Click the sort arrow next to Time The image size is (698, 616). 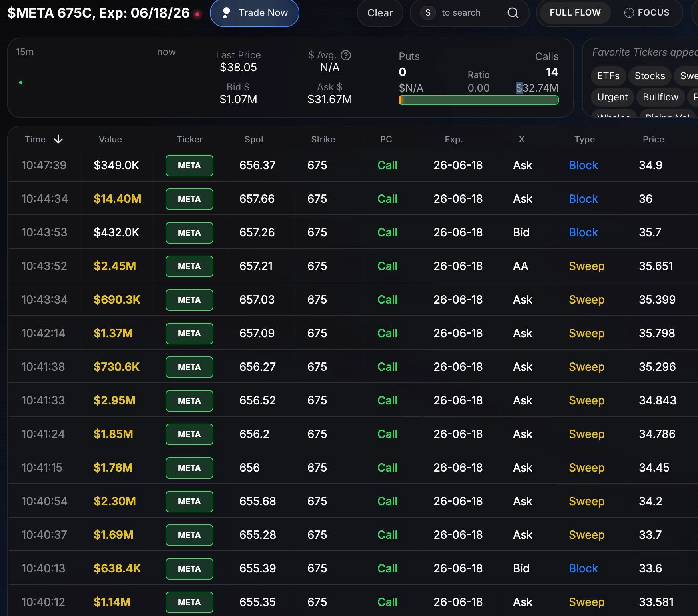(x=58, y=139)
